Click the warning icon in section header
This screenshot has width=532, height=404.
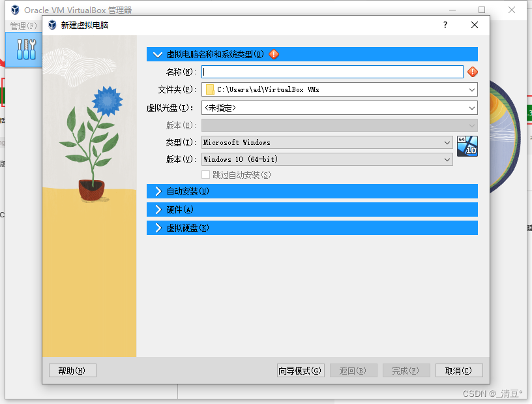(274, 54)
